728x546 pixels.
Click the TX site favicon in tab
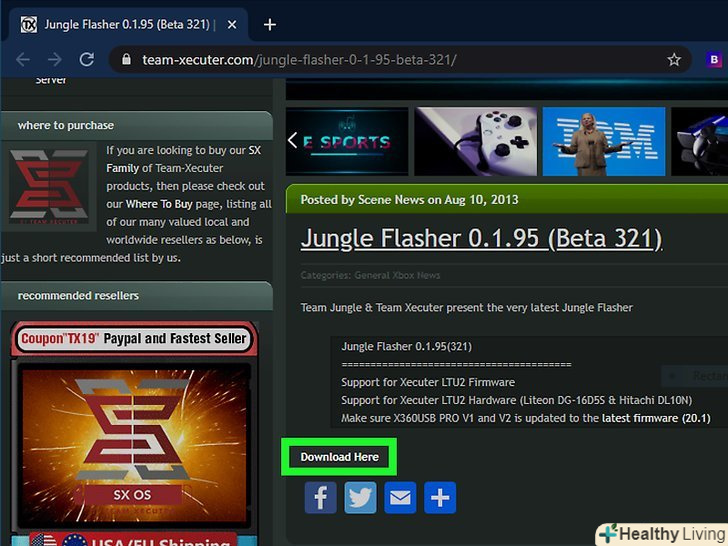tap(28, 24)
